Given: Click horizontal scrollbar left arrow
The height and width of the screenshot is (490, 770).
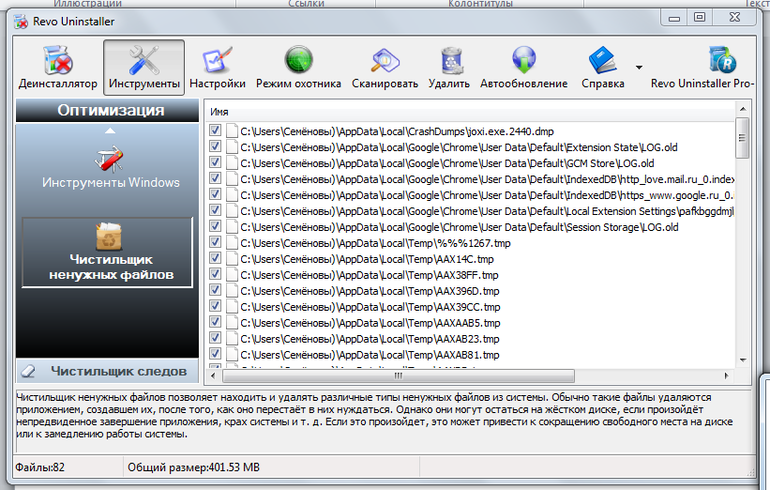Looking at the screenshot, I should tap(213, 376).
